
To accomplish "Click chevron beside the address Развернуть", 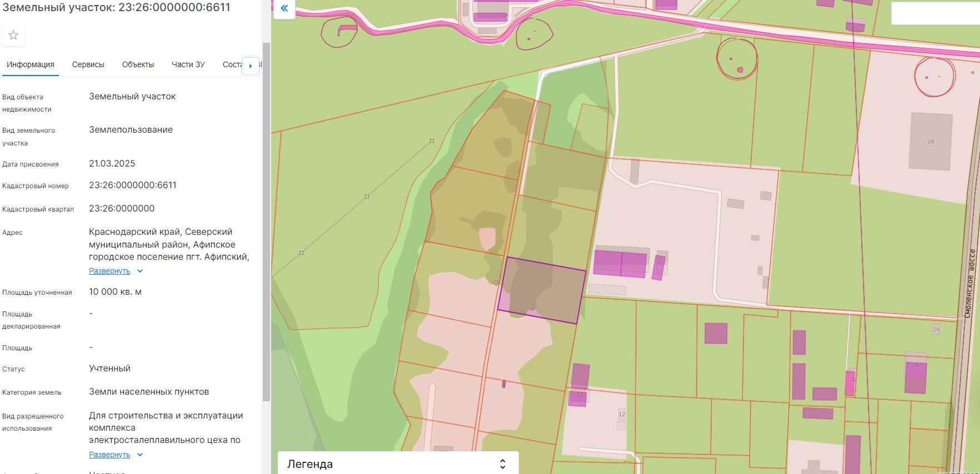I will coord(140,271).
